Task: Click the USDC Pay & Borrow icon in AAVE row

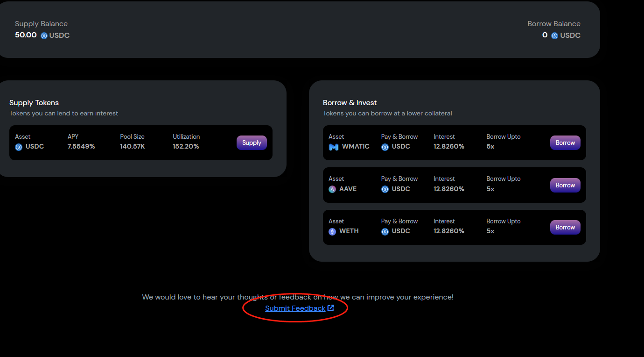Action: tap(385, 189)
